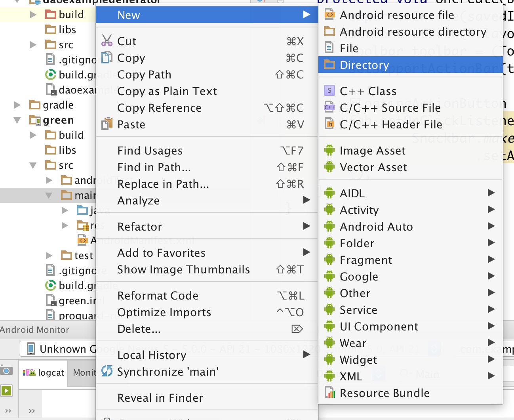This screenshot has width=514, height=420.
Task: Click the C++ Class icon
Action: tap(329, 91)
